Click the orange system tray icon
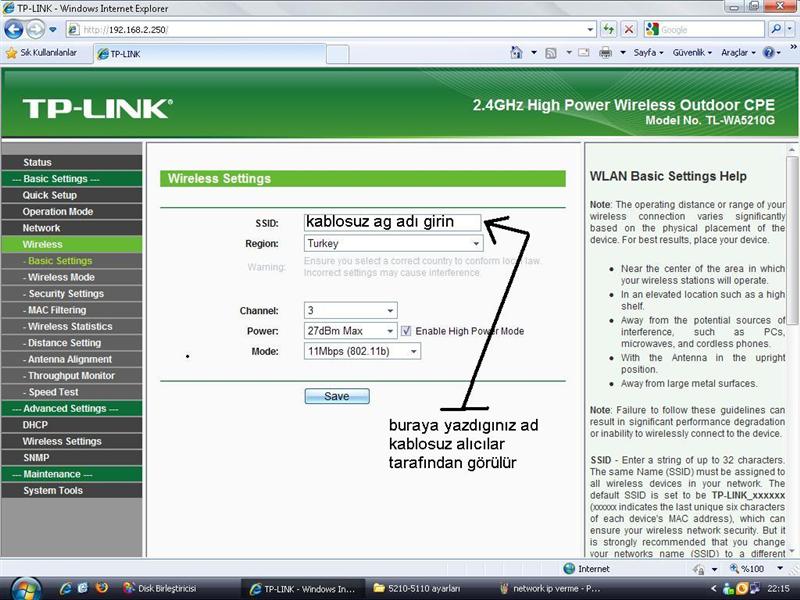Screen dimensions: 800x600 (742, 589)
